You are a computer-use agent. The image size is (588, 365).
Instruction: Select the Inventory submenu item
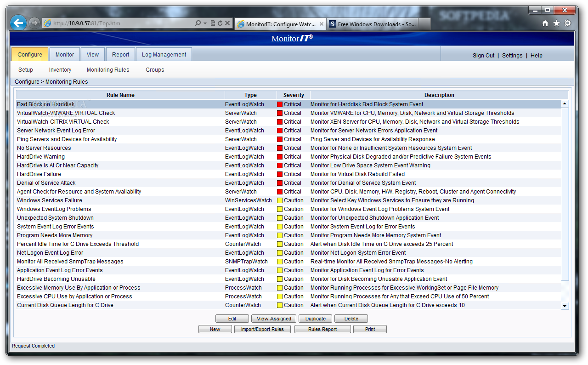pos(60,70)
